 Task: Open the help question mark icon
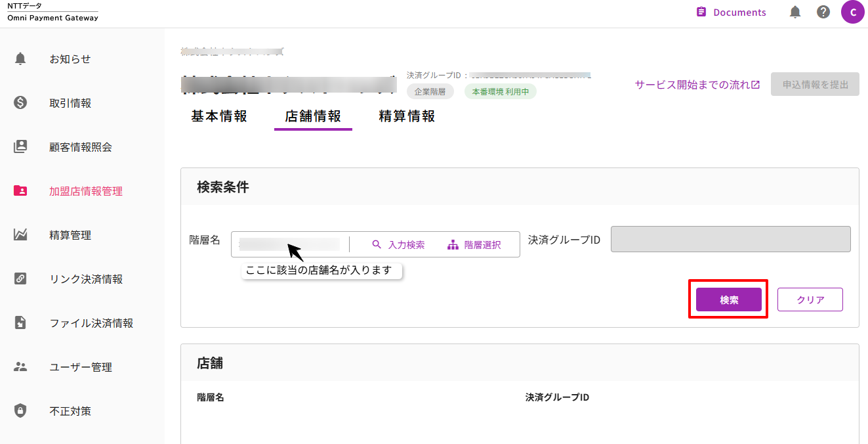click(823, 12)
